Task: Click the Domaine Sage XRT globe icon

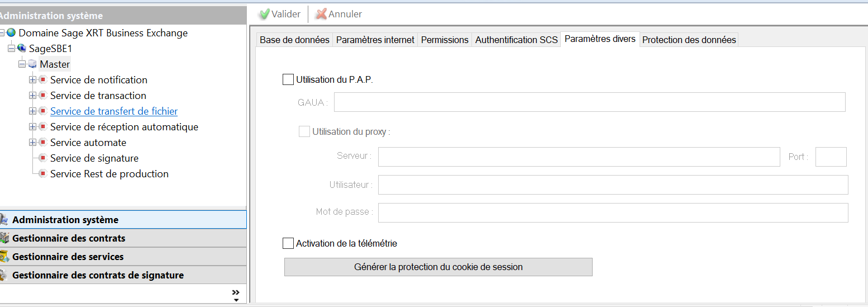Action: 11,33
